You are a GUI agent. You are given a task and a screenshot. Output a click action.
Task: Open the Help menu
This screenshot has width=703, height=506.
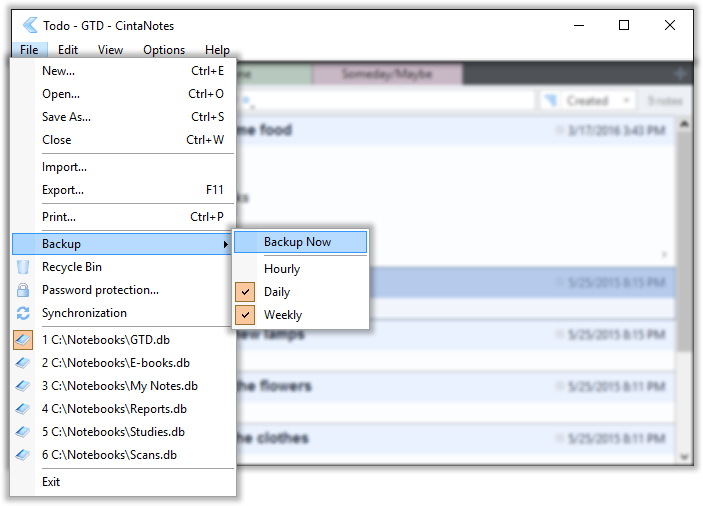click(217, 50)
